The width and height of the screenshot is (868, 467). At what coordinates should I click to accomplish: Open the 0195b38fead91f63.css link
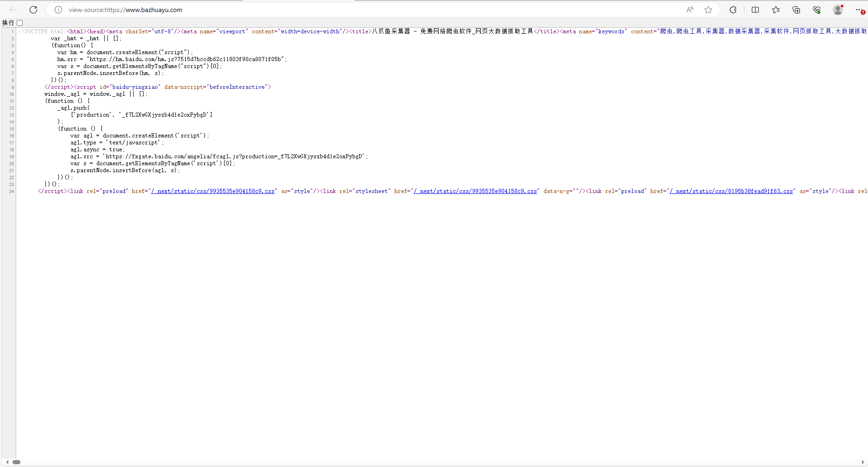(731, 191)
